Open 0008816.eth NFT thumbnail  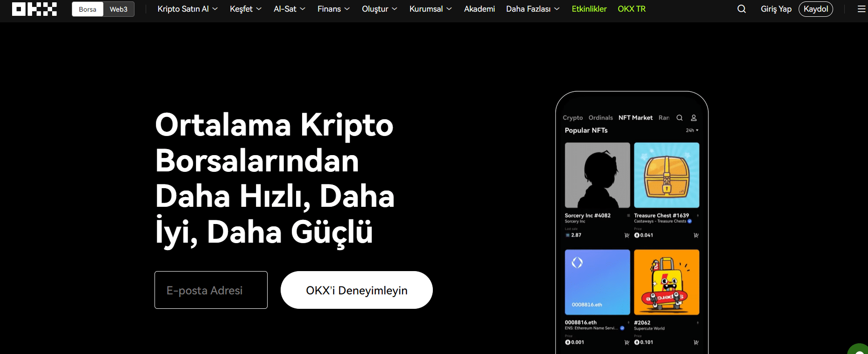tap(597, 282)
